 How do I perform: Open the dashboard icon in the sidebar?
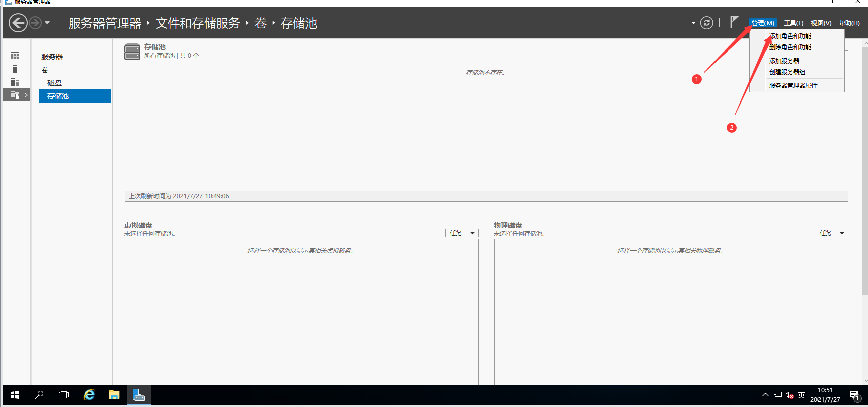pos(15,56)
